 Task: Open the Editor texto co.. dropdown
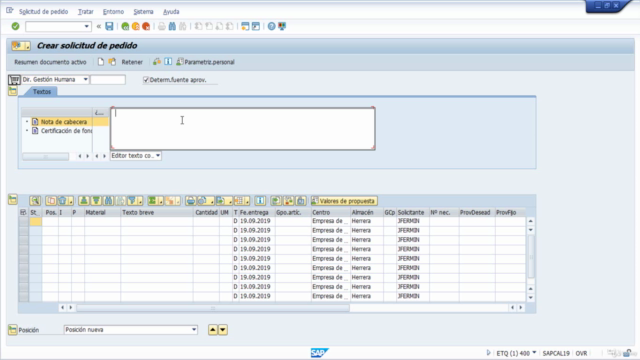pos(158,156)
